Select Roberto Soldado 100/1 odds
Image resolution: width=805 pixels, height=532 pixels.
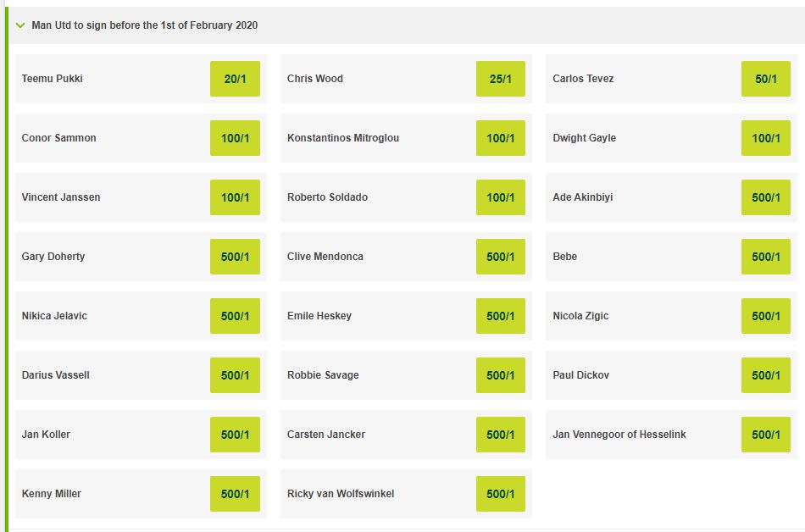(x=500, y=197)
